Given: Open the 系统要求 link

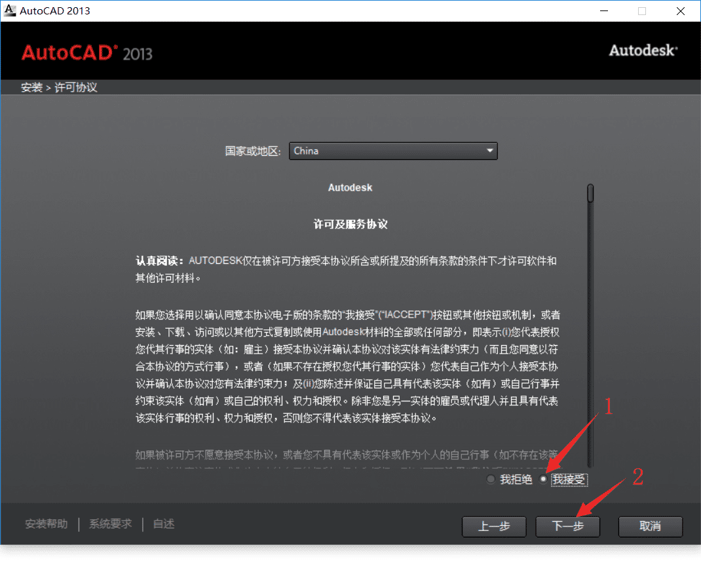Looking at the screenshot, I should point(110,524).
